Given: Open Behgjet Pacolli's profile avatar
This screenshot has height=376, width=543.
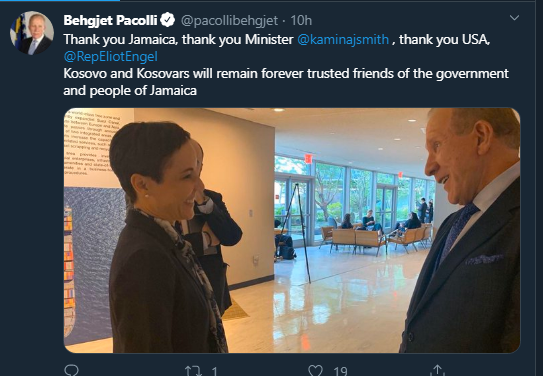Looking at the screenshot, I should click(x=32, y=33).
